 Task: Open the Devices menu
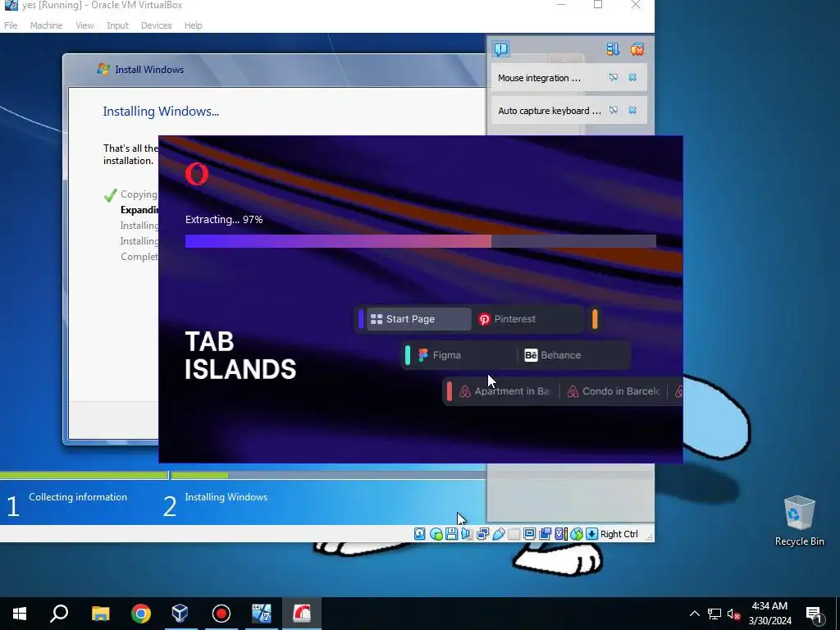(x=156, y=25)
